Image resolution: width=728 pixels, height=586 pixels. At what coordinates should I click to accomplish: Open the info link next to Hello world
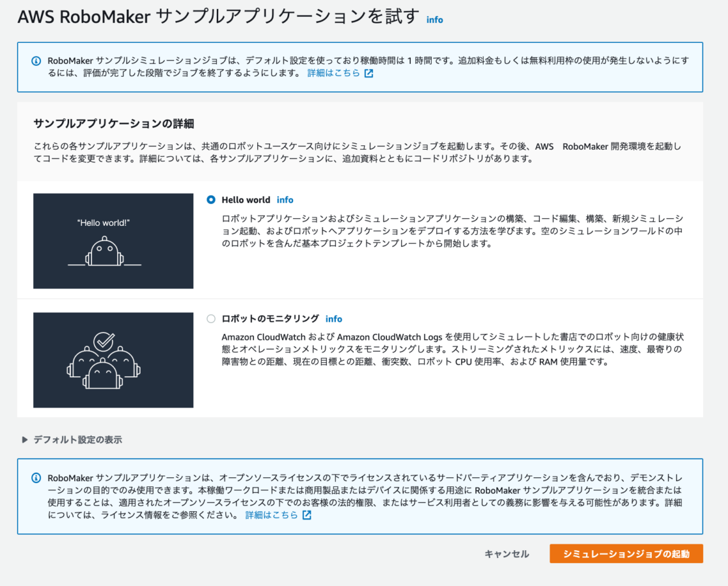point(285,200)
